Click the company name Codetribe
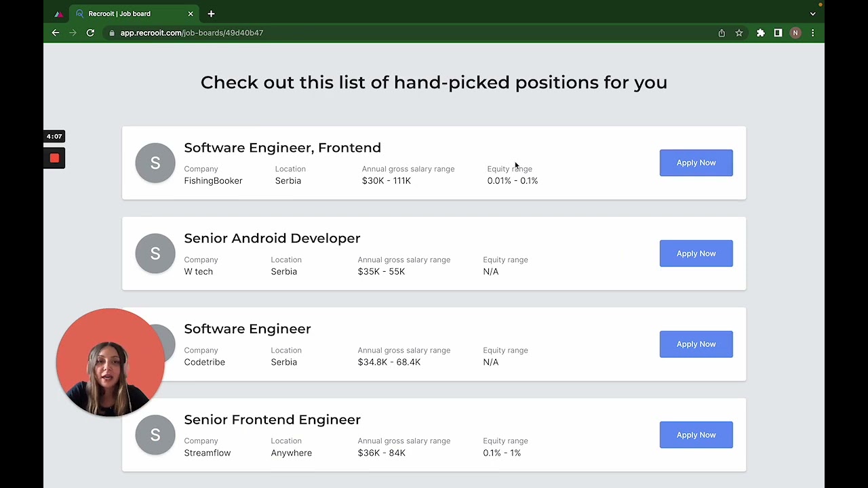Image resolution: width=868 pixels, height=488 pixels. coord(204,363)
